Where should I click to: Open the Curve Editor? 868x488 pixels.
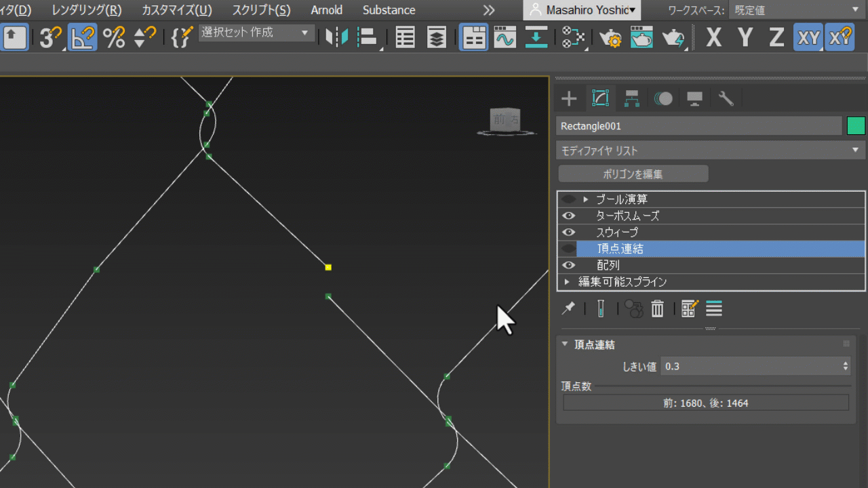[x=505, y=37]
